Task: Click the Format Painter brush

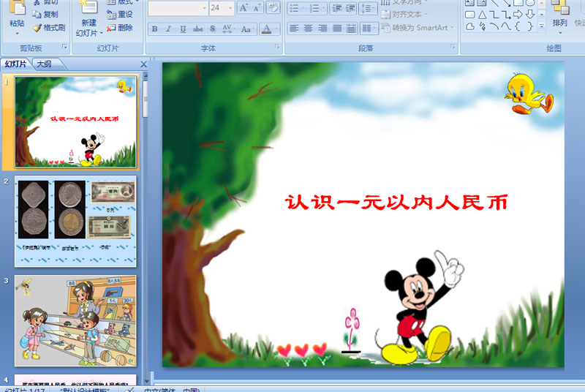Action: tap(49, 28)
